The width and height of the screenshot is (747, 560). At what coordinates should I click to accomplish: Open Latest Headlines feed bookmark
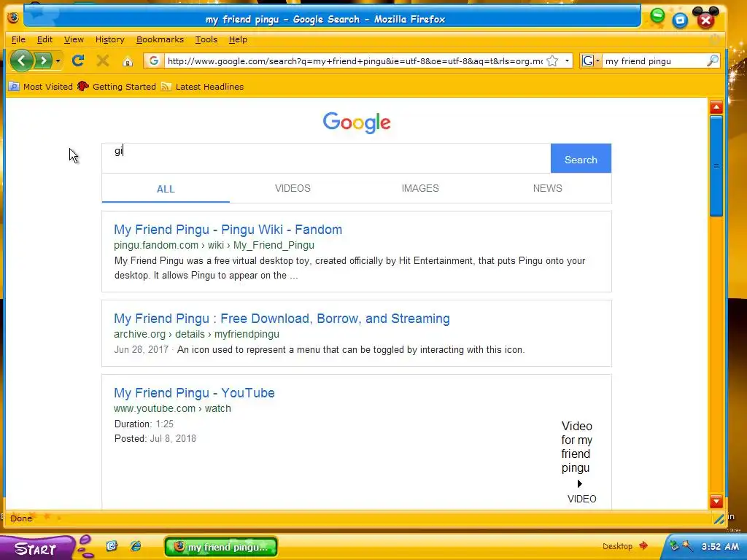click(x=203, y=87)
